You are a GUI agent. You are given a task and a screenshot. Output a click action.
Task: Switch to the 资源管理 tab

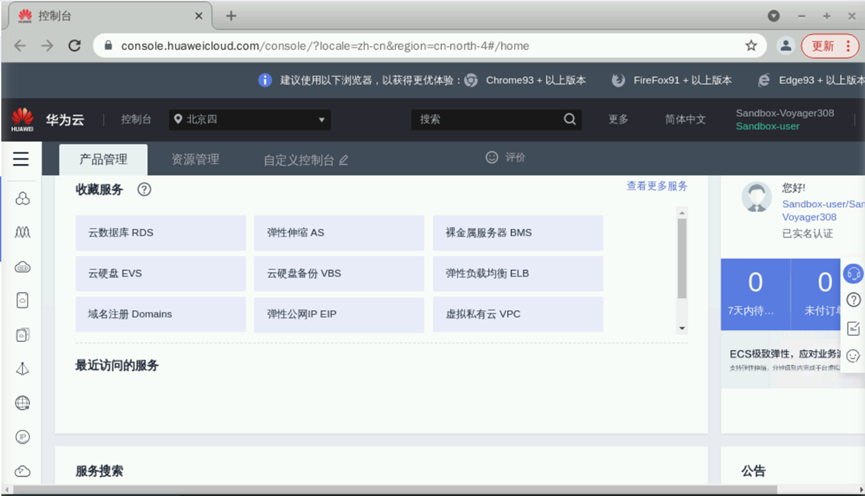(195, 159)
